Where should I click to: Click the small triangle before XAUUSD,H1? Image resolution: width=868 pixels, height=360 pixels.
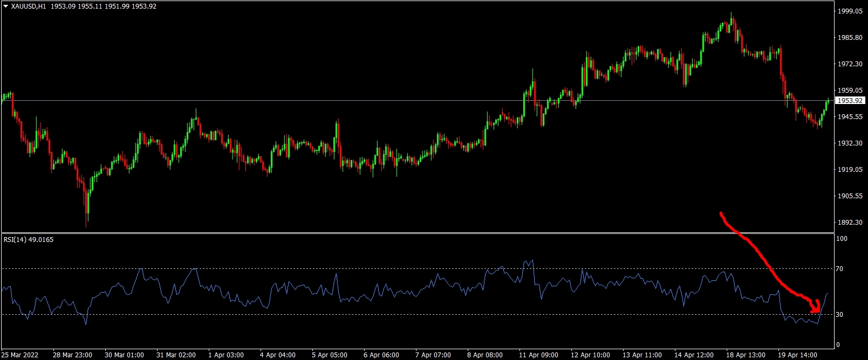tap(5, 6)
